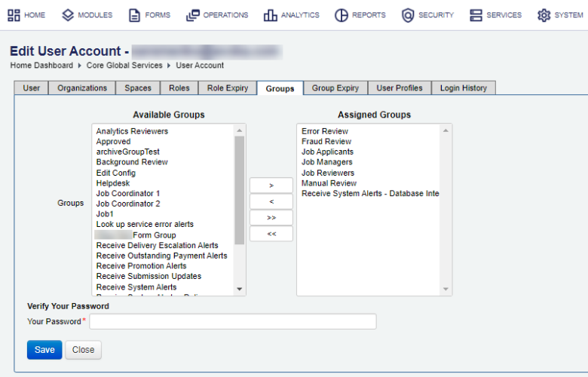
Task: Click the Services server icon
Action: coord(476,15)
